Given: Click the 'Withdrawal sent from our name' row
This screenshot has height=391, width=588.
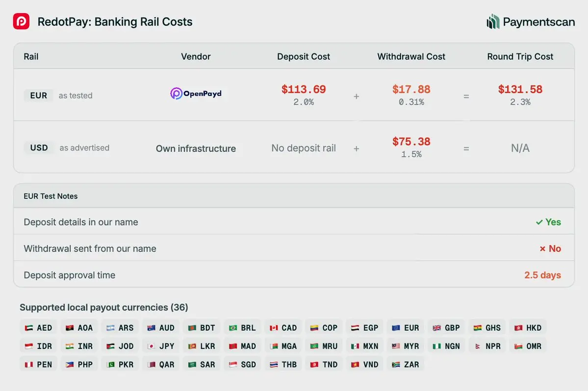Looking at the screenshot, I should (x=294, y=248).
